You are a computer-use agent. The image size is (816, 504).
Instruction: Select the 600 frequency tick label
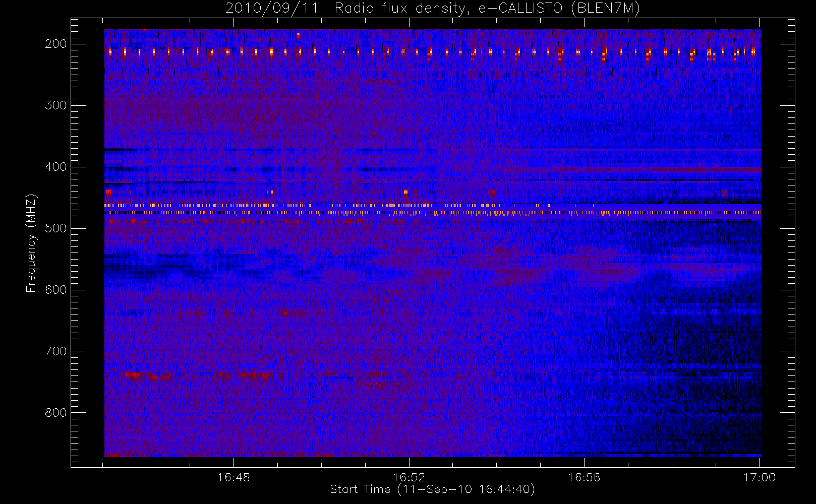pyautogui.click(x=56, y=290)
